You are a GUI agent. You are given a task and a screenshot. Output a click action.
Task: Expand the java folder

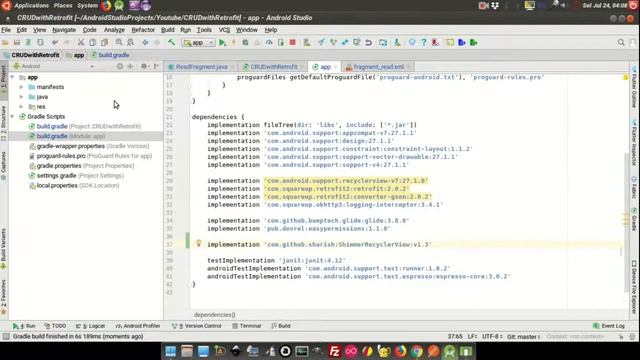(x=22, y=97)
